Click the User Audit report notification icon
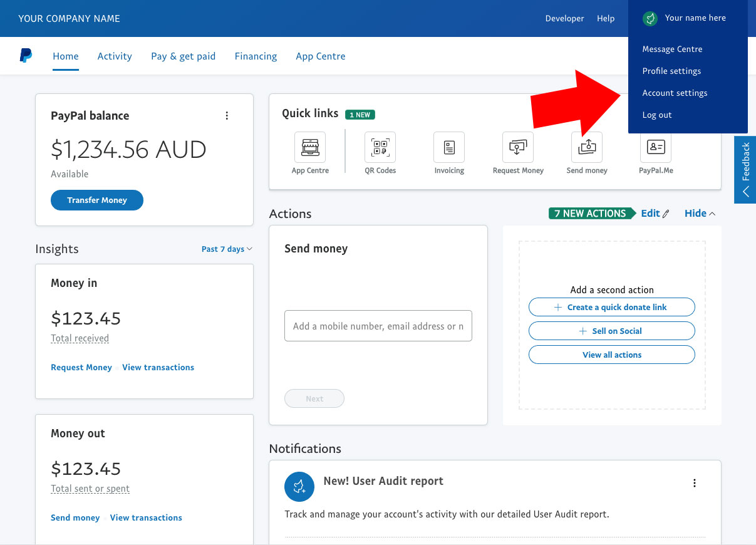 tap(299, 487)
